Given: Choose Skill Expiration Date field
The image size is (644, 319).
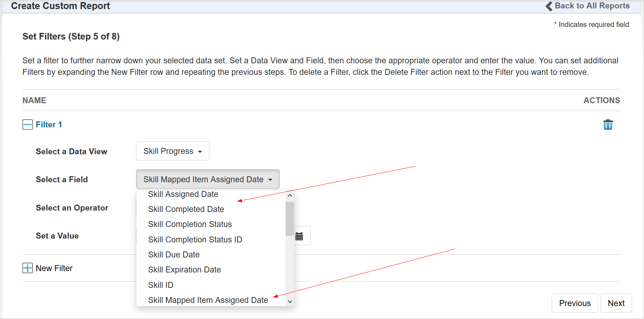Looking at the screenshot, I should point(184,270).
